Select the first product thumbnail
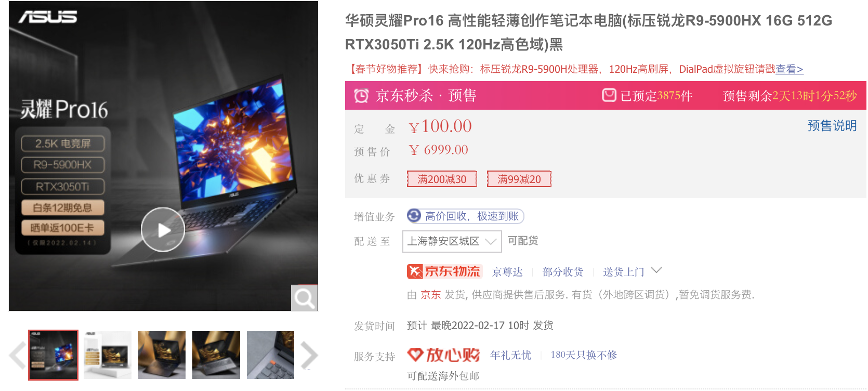Viewport: 868px width, 391px height. pyautogui.click(x=54, y=355)
